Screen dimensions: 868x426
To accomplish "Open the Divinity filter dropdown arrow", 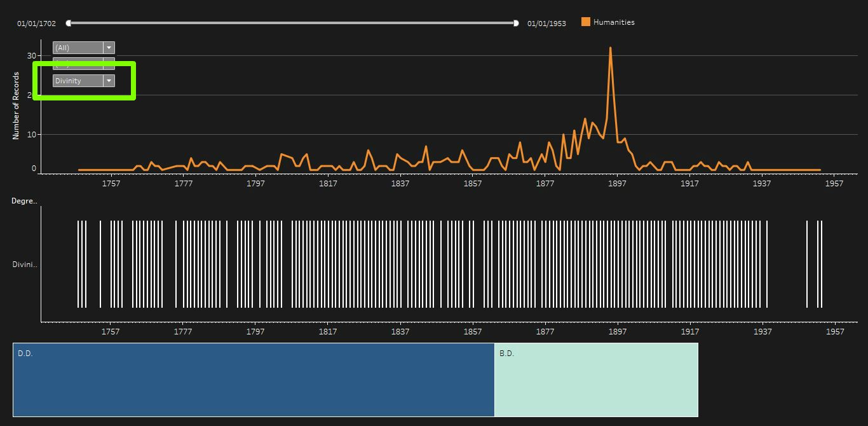I will (x=109, y=81).
